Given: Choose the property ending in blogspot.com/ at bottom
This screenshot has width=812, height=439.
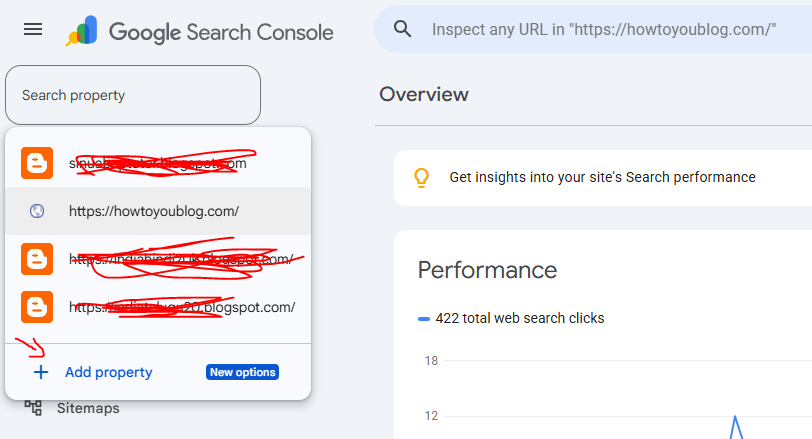Looking at the screenshot, I should (x=158, y=307).
